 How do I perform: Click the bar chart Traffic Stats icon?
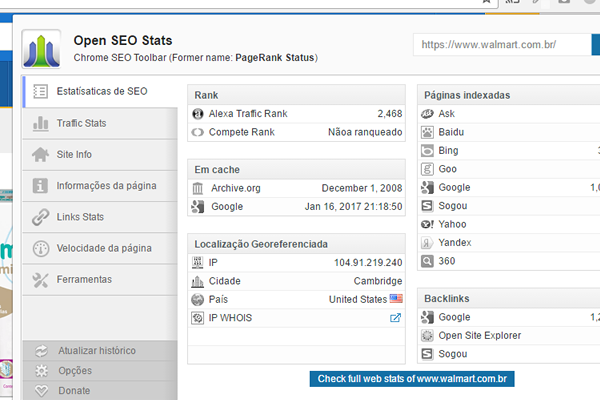(41, 123)
